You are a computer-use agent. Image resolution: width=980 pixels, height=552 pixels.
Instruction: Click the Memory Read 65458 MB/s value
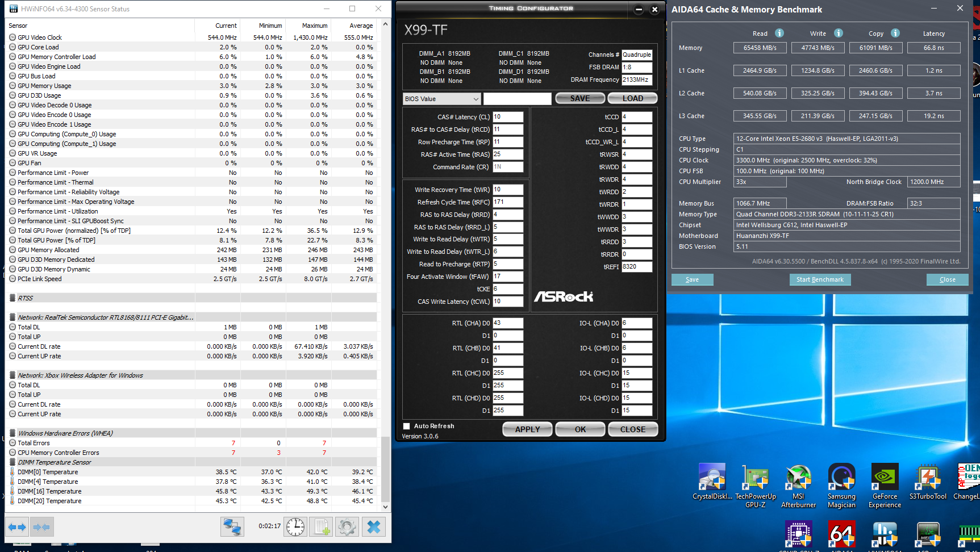pos(760,48)
